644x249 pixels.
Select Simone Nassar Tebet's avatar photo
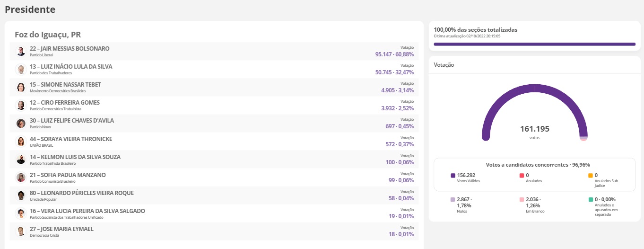click(x=21, y=87)
